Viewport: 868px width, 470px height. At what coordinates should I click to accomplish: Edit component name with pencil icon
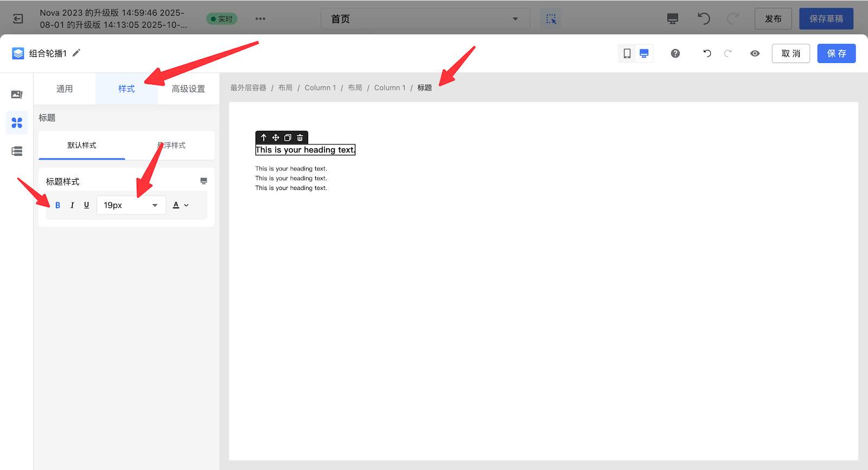coord(76,53)
